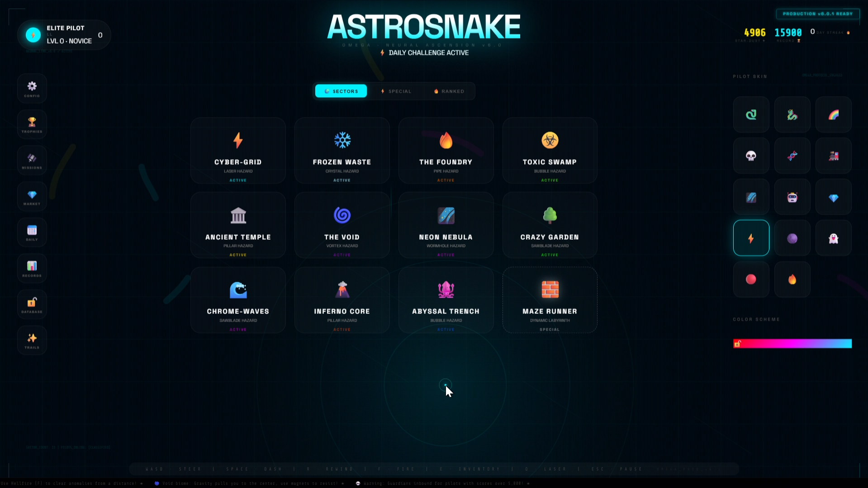This screenshot has width=868, height=488.
Task: Select the Inferno Core sector
Action: pyautogui.click(x=342, y=300)
